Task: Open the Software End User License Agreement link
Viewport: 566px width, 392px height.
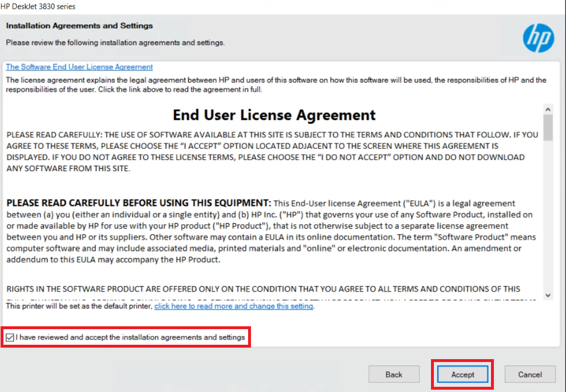Action: pos(79,67)
